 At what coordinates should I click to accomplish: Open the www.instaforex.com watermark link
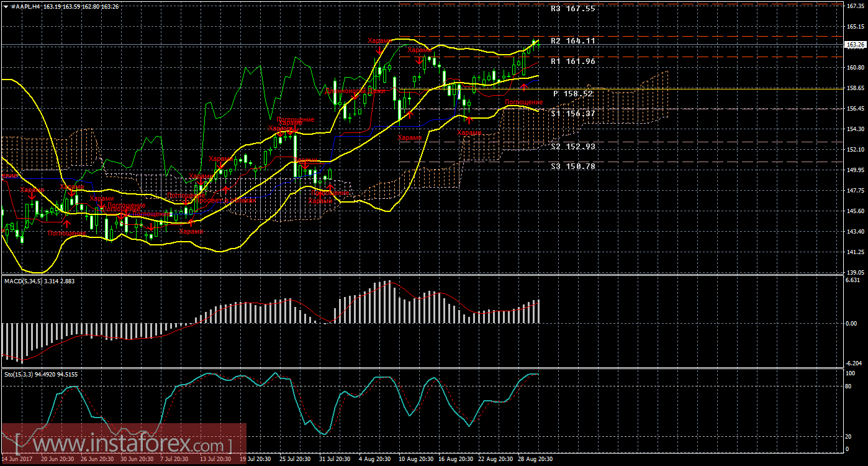123,445
